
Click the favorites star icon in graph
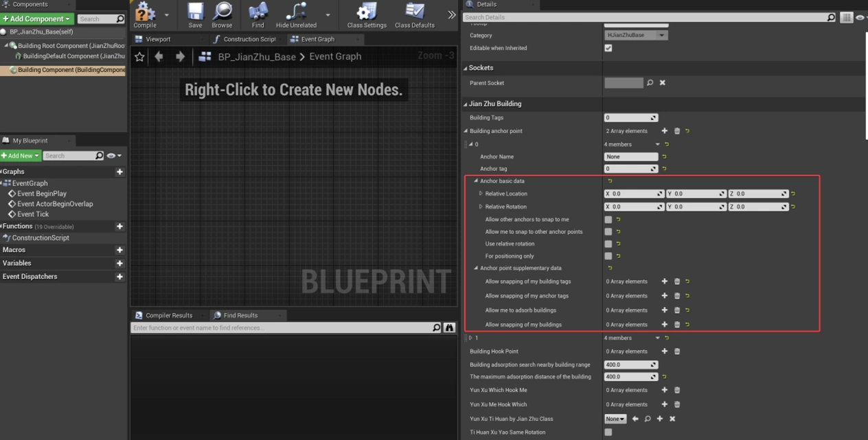coord(139,57)
